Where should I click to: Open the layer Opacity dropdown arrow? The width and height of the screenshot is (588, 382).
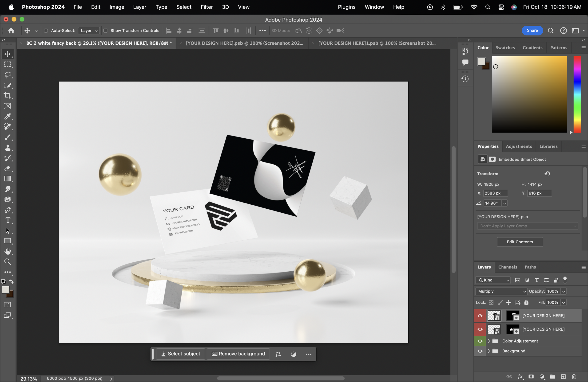tap(564, 291)
